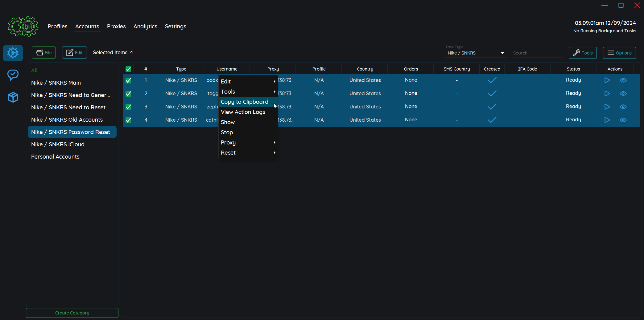The width and height of the screenshot is (644, 320).
Task: Show account 2 using eye icon
Action: [623, 94]
